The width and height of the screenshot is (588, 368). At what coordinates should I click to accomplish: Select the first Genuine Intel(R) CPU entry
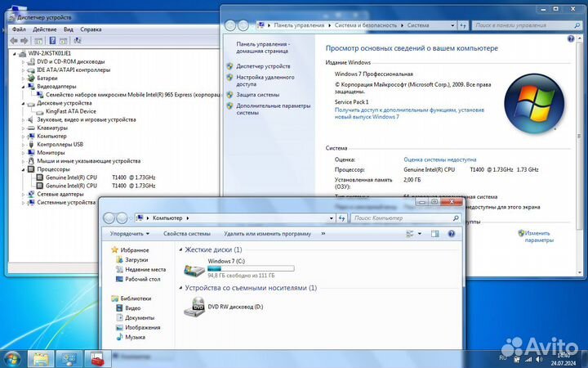(100, 177)
